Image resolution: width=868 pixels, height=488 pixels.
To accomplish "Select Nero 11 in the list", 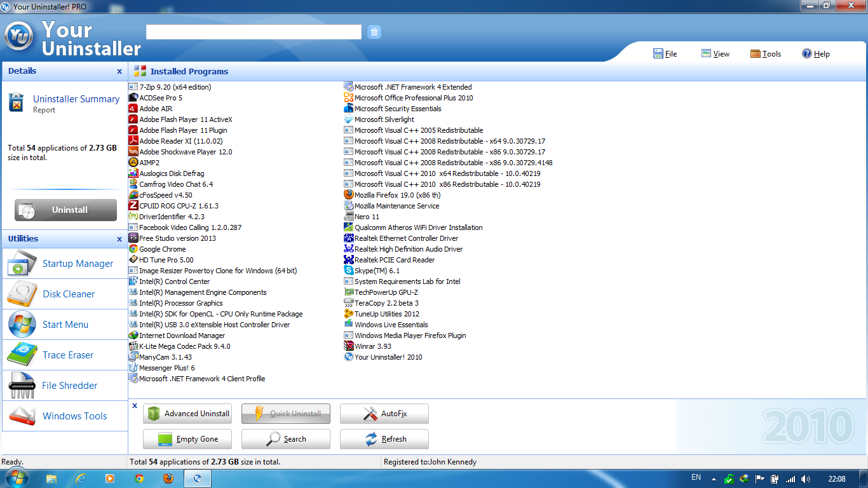I will [x=362, y=217].
